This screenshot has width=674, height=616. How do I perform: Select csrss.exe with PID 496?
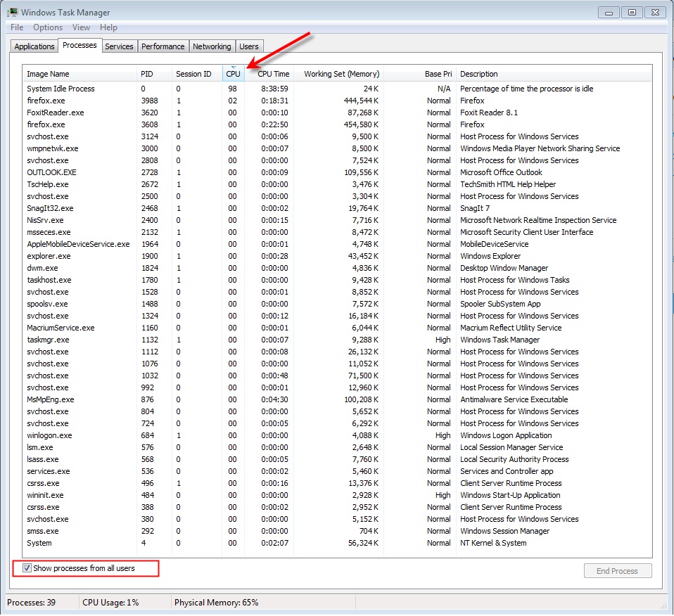tap(338, 483)
